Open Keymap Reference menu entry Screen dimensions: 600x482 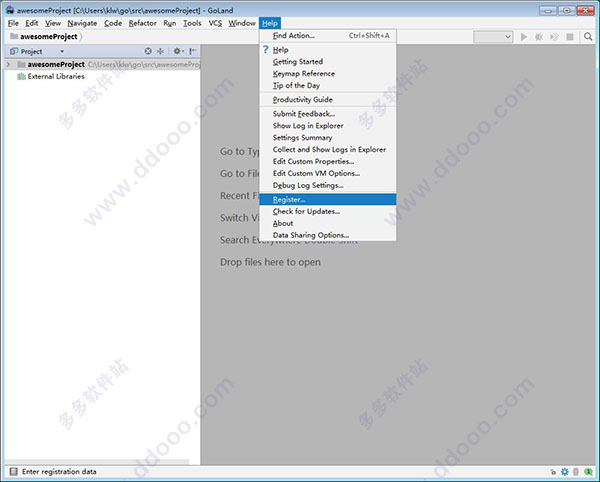tap(328, 73)
